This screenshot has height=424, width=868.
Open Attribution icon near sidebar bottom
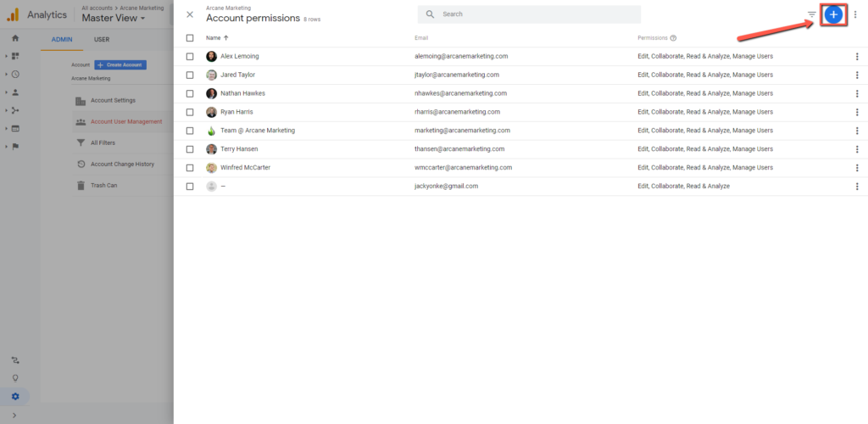pyautogui.click(x=15, y=360)
